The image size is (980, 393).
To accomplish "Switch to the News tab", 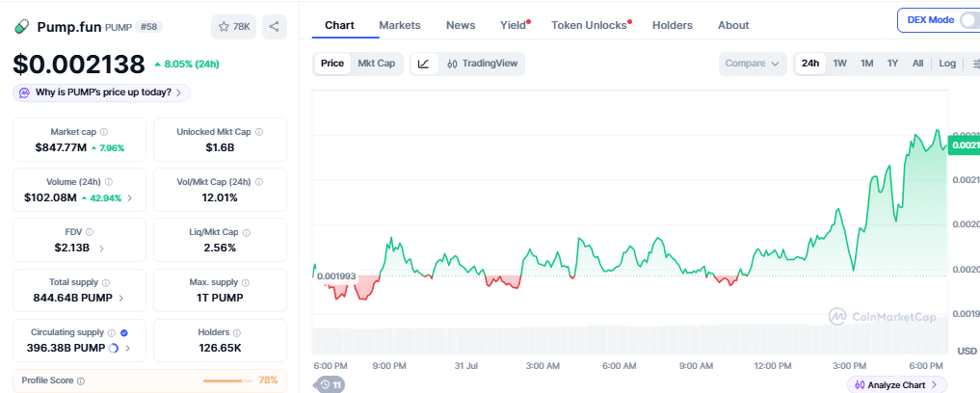I will point(461,25).
